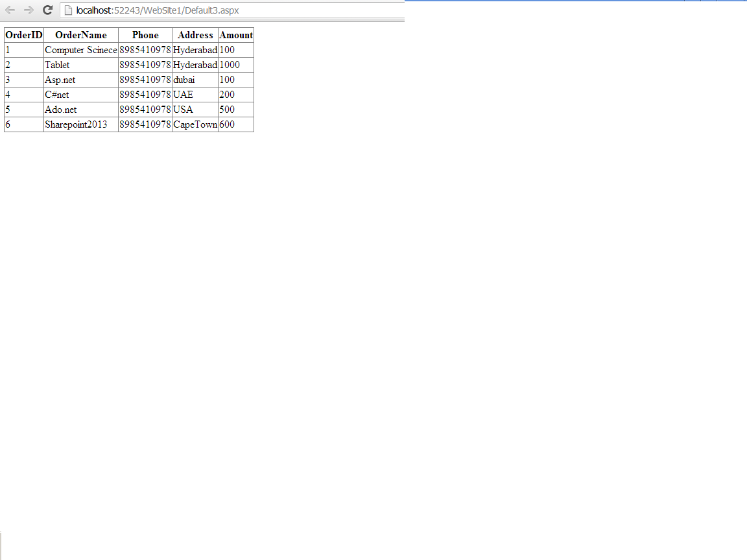747x560 pixels.
Task: Reload the Default3.aspx page
Action: point(46,10)
